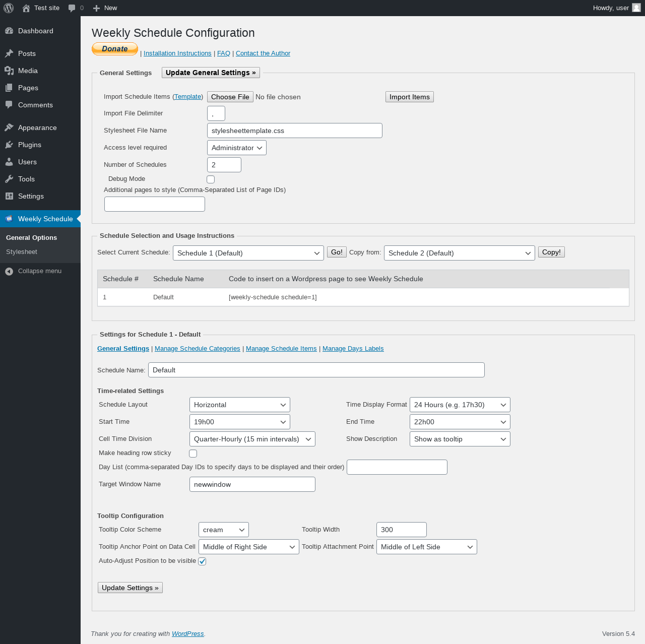Open the General Options submenu item
The image size is (645, 644).
click(31, 238)
